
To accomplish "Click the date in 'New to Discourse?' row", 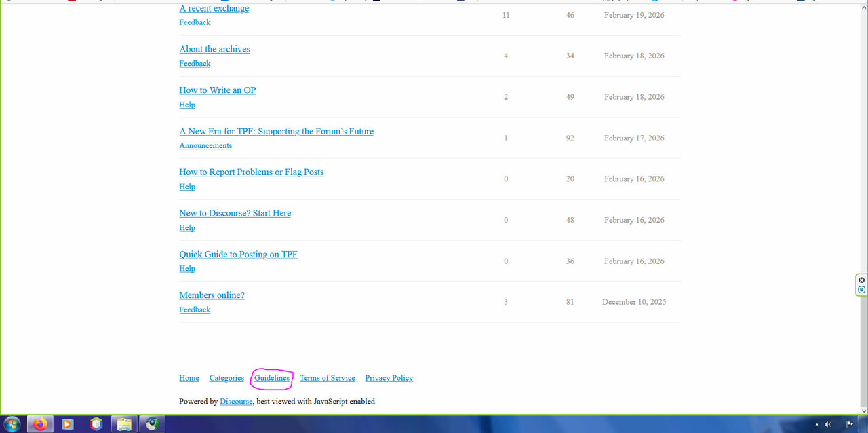I will pos(634,220).
